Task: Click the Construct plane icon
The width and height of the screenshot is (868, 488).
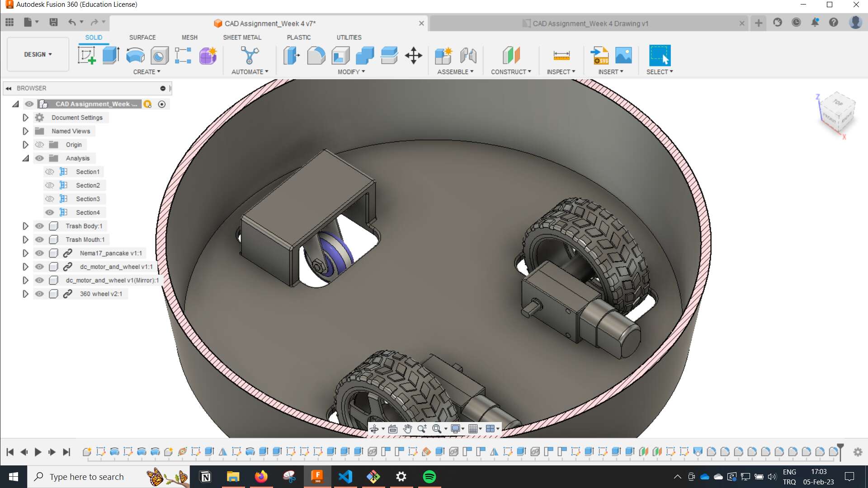Action: click(x=511, y=56)
